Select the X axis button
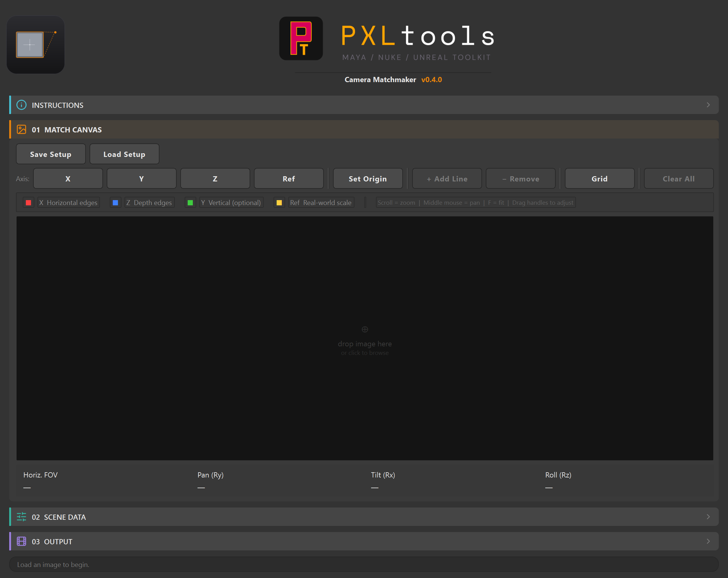Image resolution: width=728 pixels, height=578 pixels. click(68, 178)
